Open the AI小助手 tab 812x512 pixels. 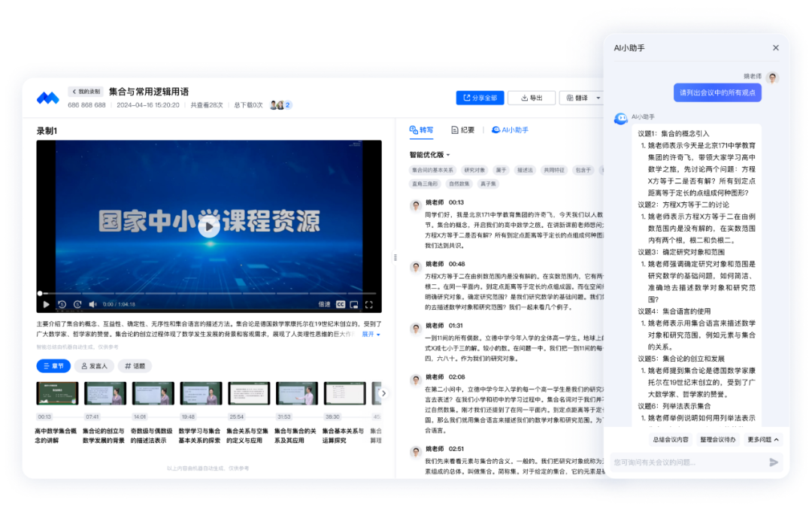coord(510,130)
